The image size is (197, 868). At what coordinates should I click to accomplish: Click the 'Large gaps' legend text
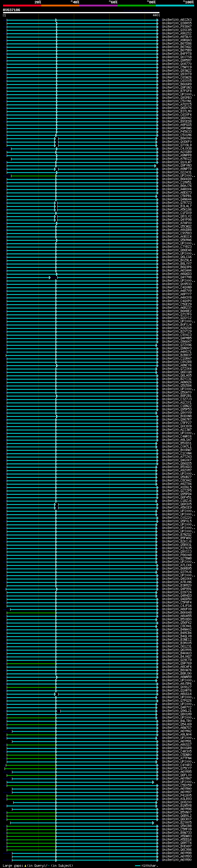pyautogui.click(x=13, y=866)
